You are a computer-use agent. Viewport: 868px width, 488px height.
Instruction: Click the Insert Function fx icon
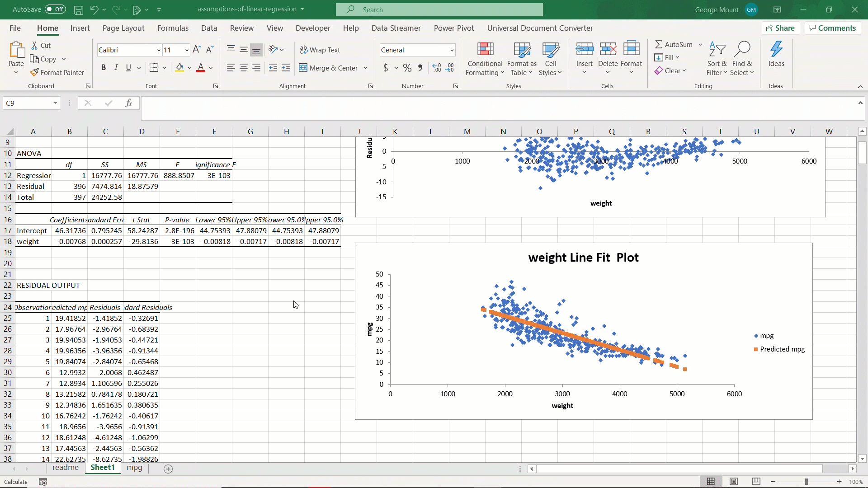tap(129, 103)
